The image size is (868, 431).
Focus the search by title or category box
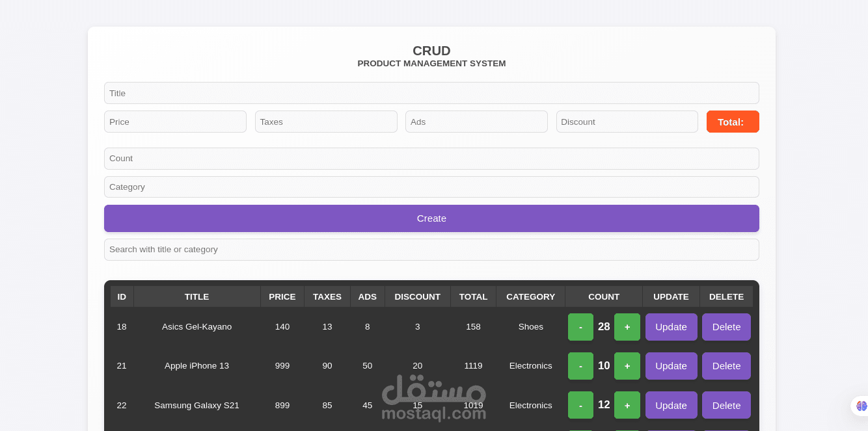431,250
